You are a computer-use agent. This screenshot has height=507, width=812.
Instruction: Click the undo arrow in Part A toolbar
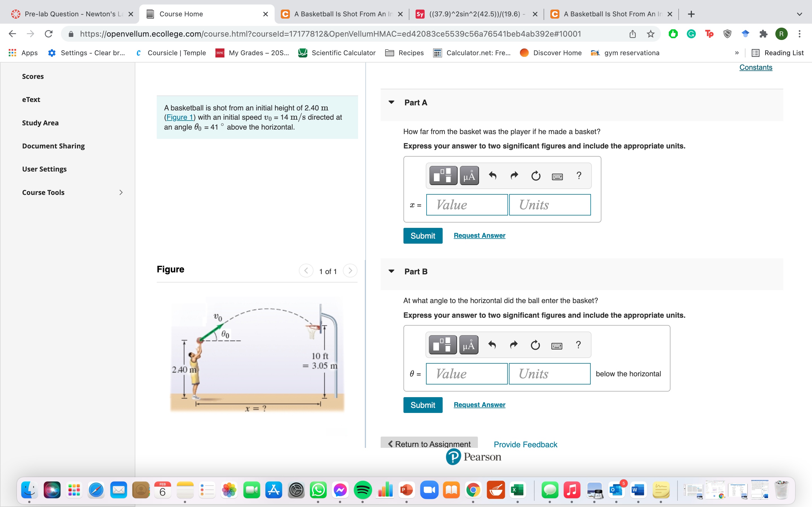492,175
